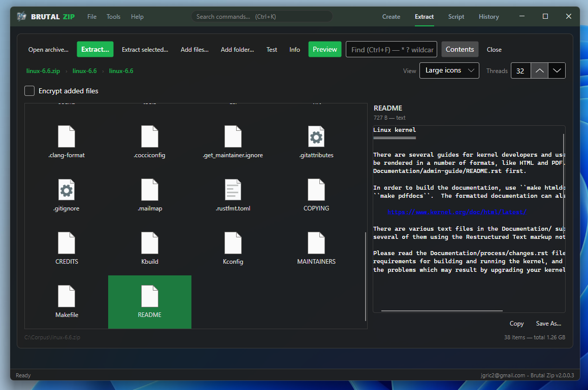Viewport: 588px width, 390px height.
Task: Switch to the History tab
Action: coord(488,17)
